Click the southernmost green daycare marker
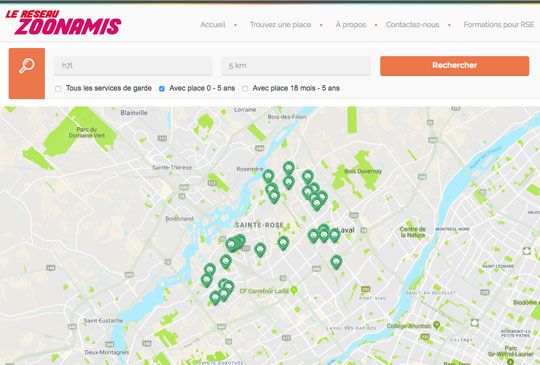This screenshot has width=540, height=365. point(215,298)
